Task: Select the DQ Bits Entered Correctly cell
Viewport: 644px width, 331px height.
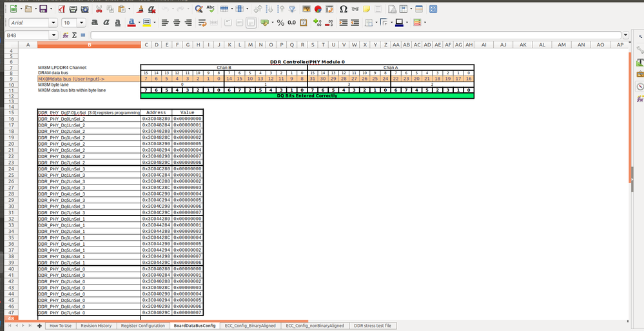Action: coord(307,95)
